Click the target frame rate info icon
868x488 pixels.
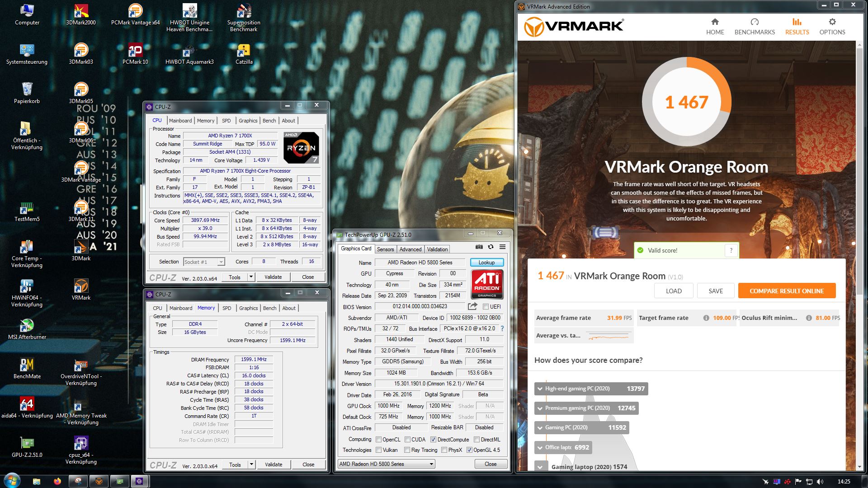706,318
